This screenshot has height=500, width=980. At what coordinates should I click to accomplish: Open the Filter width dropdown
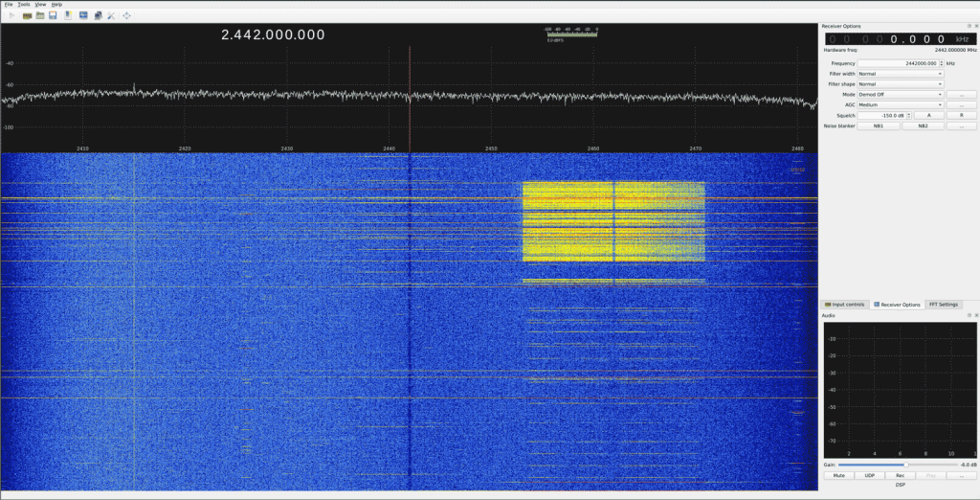point(901,74)
